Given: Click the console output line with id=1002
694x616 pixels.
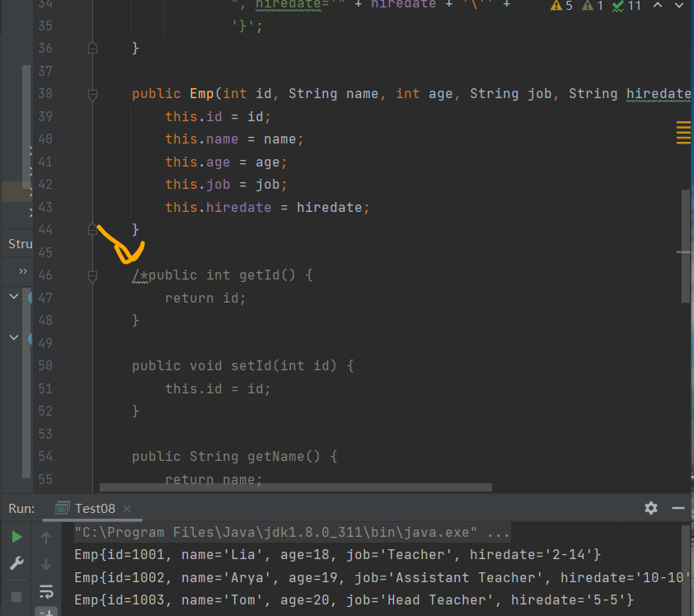Looking at the screenshot, I should [382, 578].
